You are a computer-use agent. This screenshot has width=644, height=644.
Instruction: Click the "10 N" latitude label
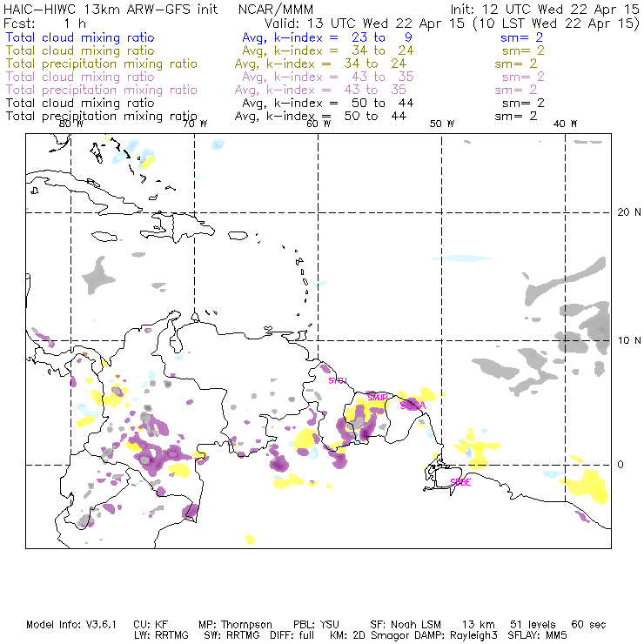point(629,340)
